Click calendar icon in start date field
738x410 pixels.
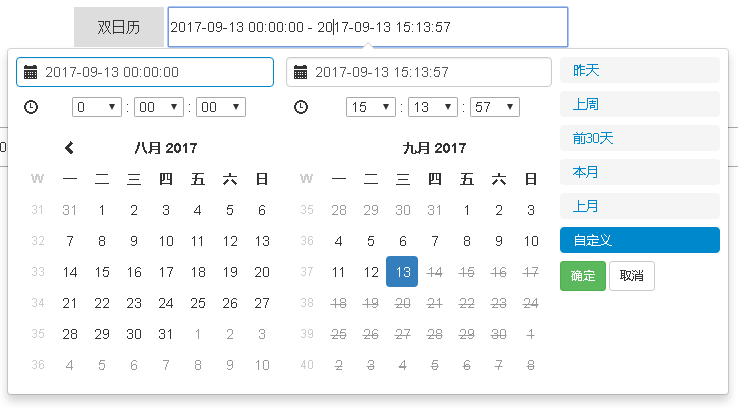pos(31,72)
